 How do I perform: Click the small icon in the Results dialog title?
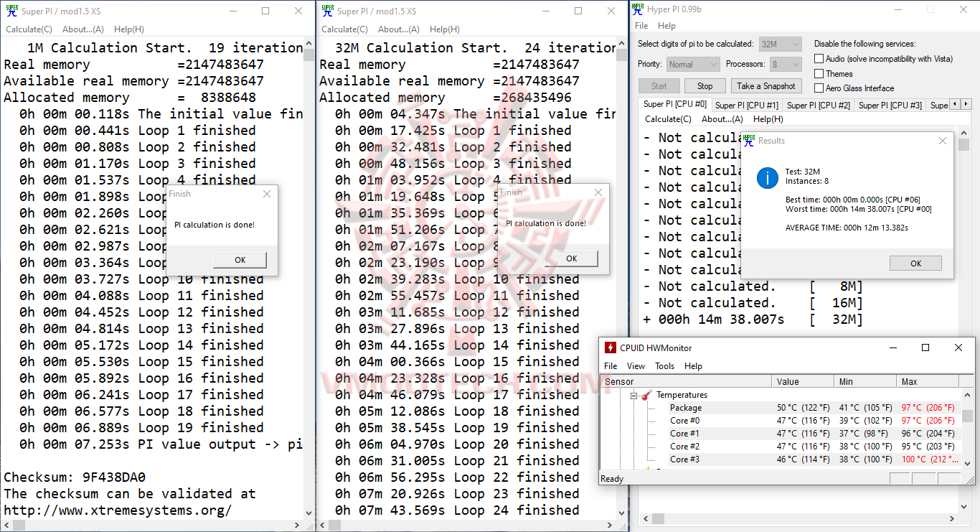749,141
